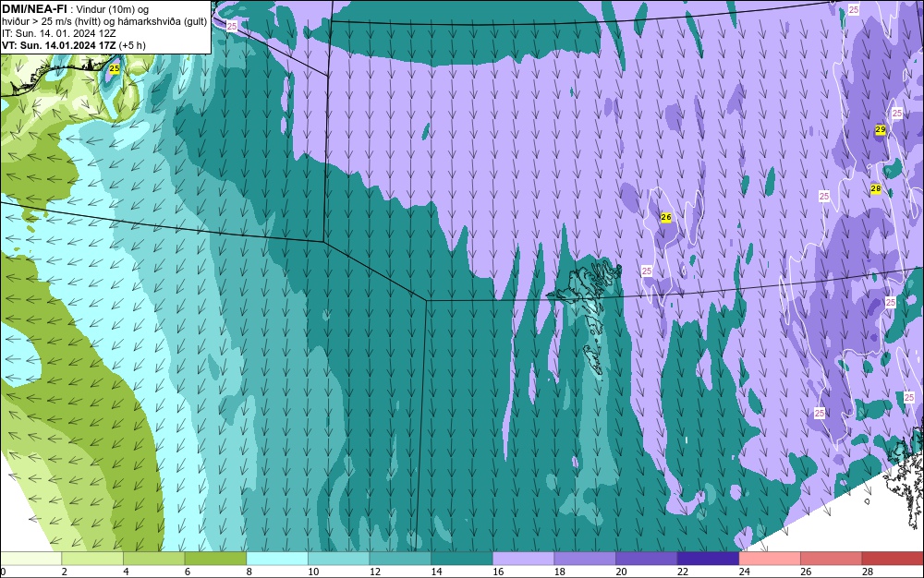Image resolution: width=924 pixels, height=578 pixels.
Task: Click the 'hviður > 25 m/s (hvítt)' description line
Action: 104,22
